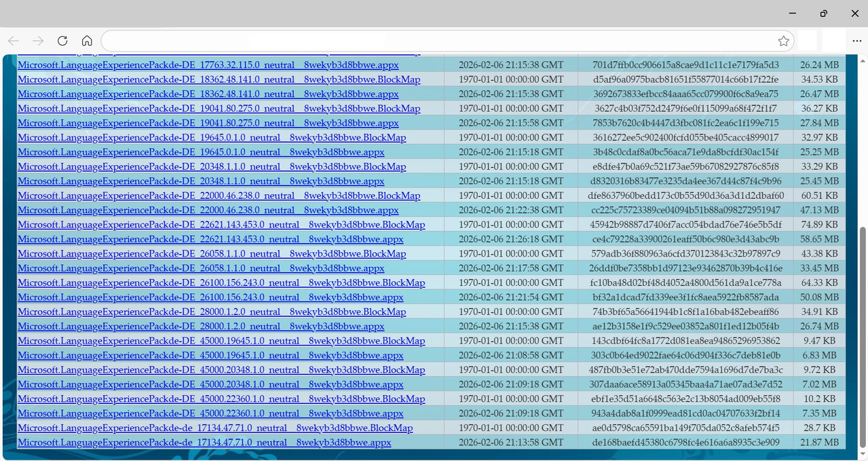
Task: Open the de-DE 45000.20348.1.0 BlockMap link
Action: pyautogui.click(x=221, y=370)
